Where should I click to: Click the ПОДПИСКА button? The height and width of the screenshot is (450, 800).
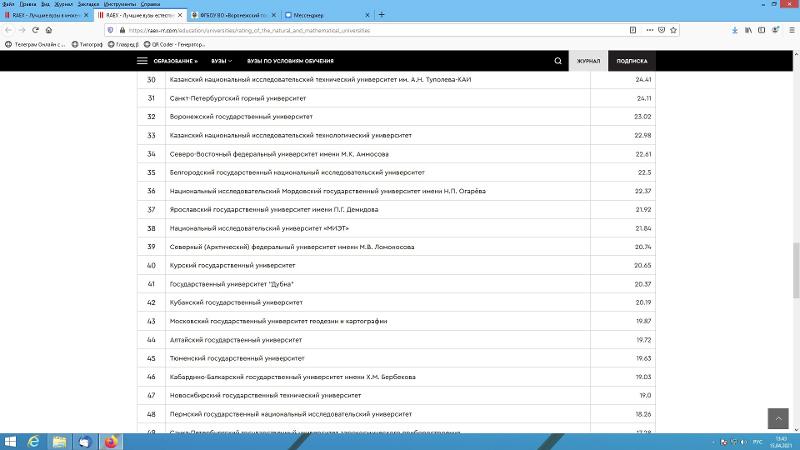[631, 61]
